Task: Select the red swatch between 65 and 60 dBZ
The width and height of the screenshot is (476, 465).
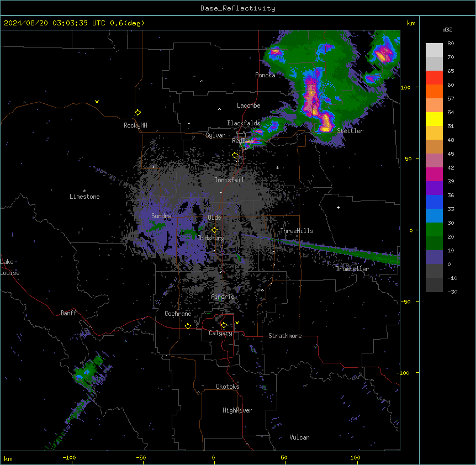Action: pos(434,78)
